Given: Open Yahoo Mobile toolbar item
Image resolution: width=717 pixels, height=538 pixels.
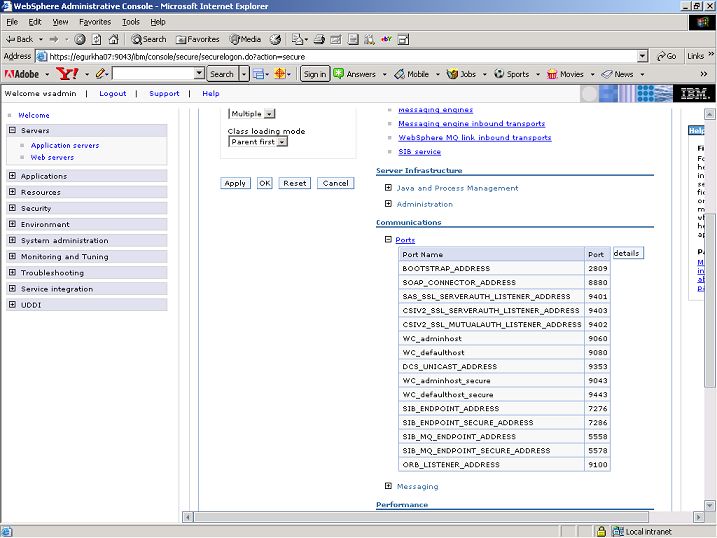Looking at the screenshot, I should pos(412,74).
